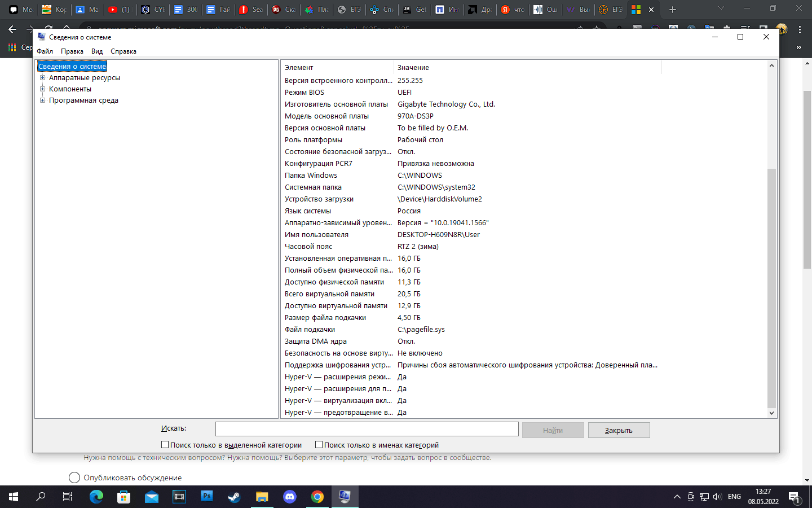Show hidden system tray icons

[x=677, y=497]
